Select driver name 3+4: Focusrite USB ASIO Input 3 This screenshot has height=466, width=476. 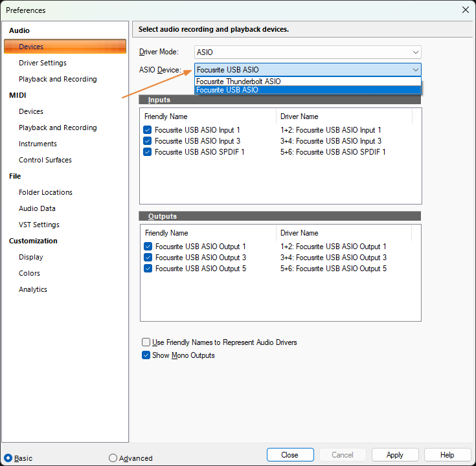(x=331, y=141)
